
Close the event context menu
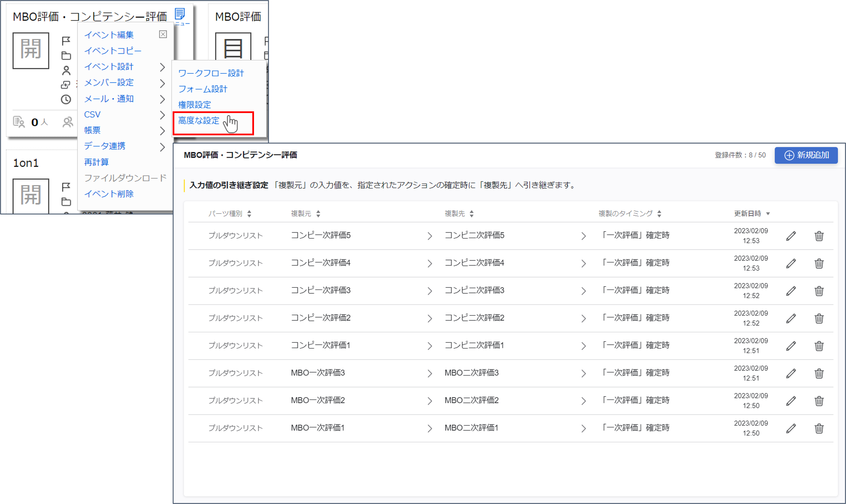[x=163, y=34]
